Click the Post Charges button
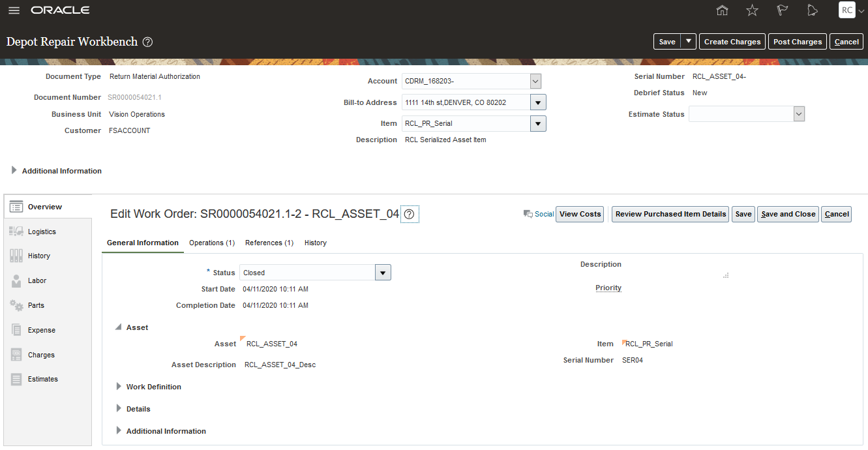Screen dimensions: 868x450 pyautogui.click(x=798, y=42)
